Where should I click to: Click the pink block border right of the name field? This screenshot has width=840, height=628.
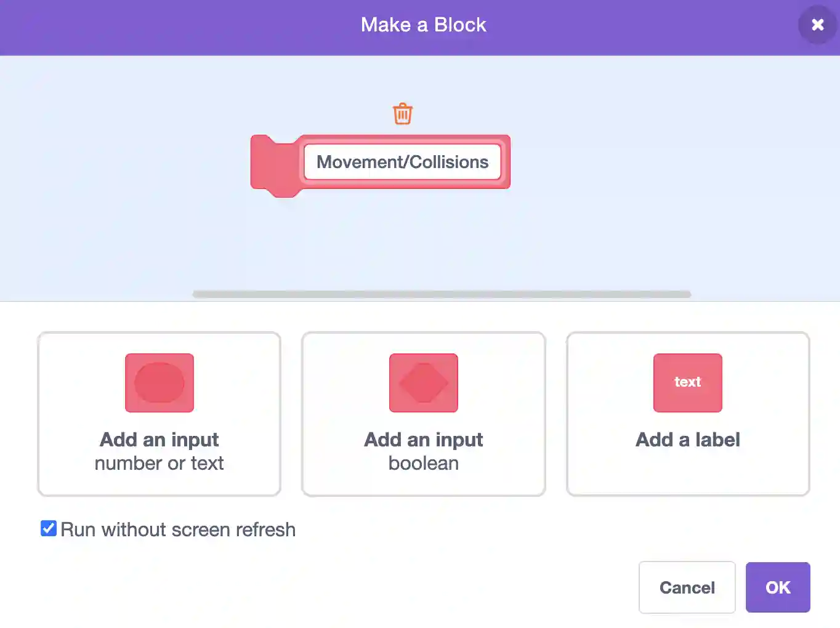click(x=506, y=162)
